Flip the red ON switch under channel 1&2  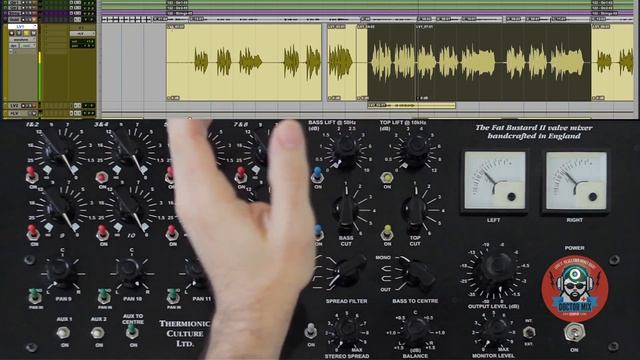click(x=31, y=174)
